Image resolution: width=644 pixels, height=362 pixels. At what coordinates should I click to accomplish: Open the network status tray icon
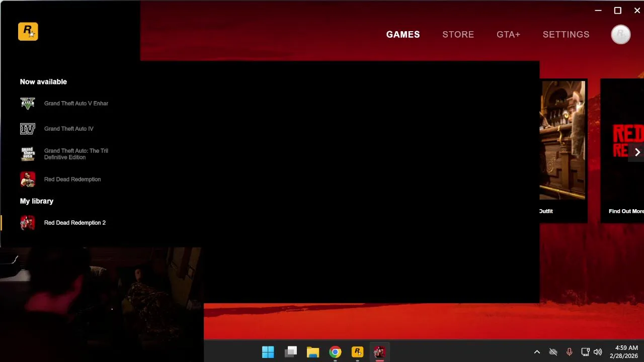pyautogui.click(x=585, y=352)
